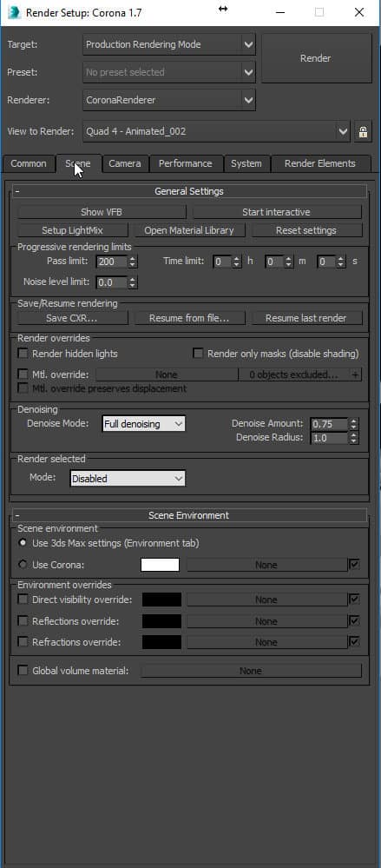381x868 pixels.
Task: Click Start interactive button
Action: [x=277, y=212]
